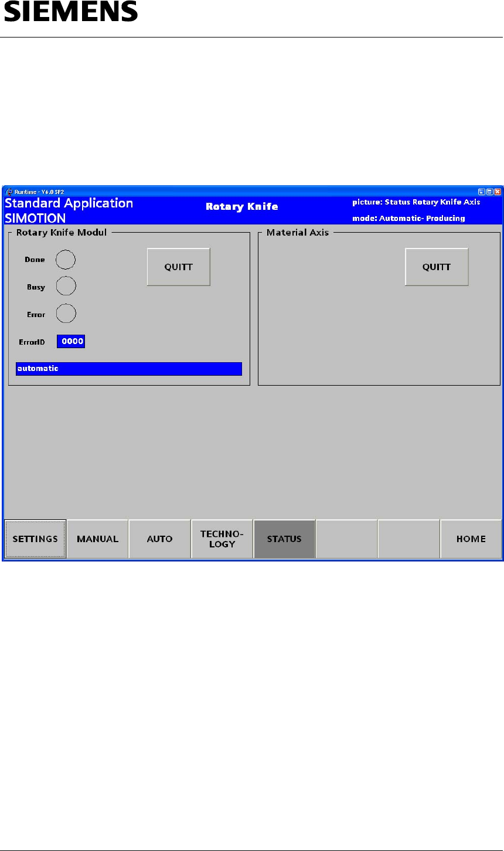Click the 'Standard Application' header text

click(x=69, y=203)
